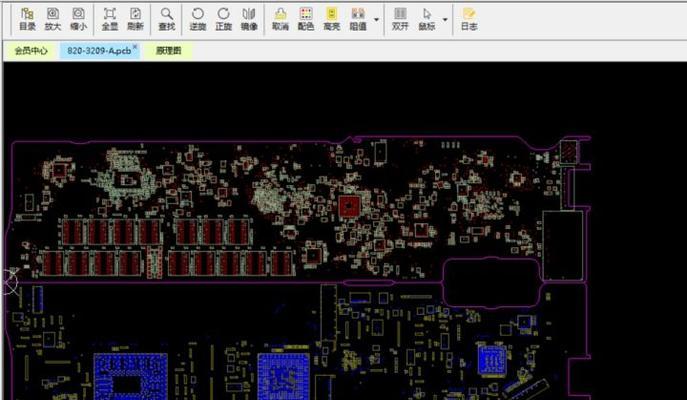Click the large red square chip on board

pos(349,206)
